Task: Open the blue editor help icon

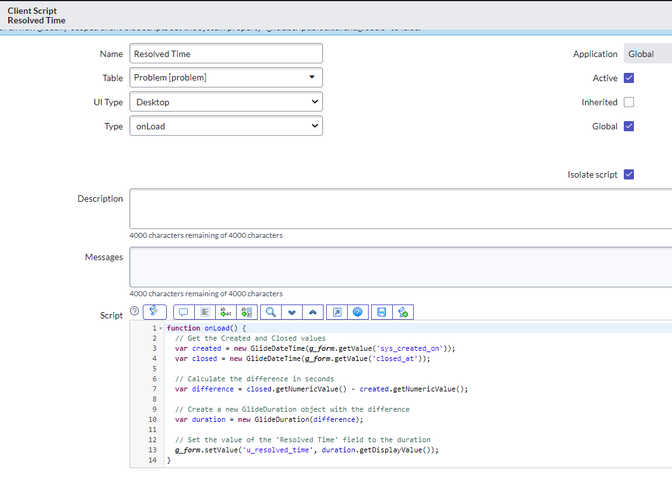Action: tap(358, 312)
